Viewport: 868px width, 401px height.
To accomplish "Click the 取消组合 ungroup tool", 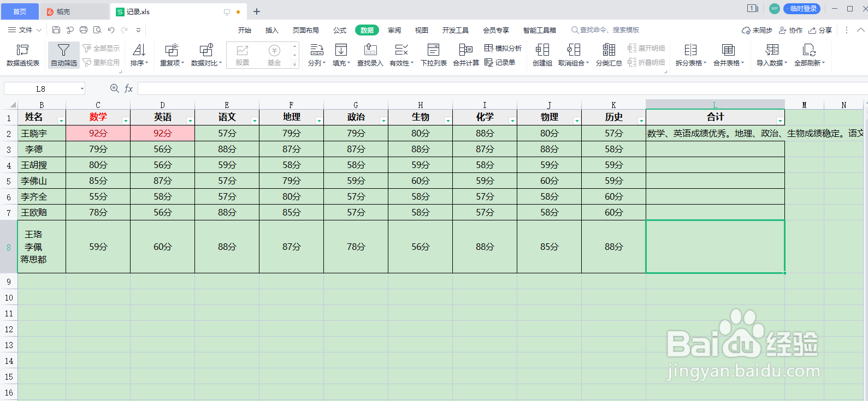I will (x=574, y=55).
